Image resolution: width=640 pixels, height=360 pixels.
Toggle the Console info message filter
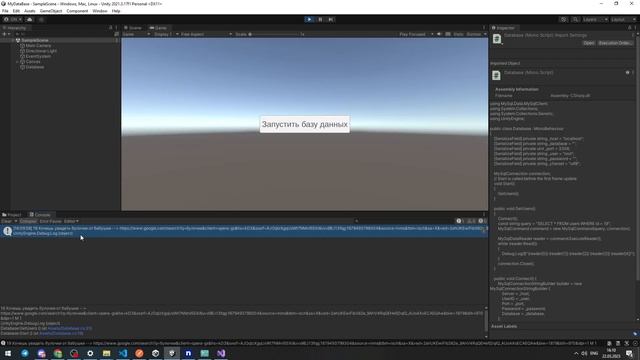point(460,221)
